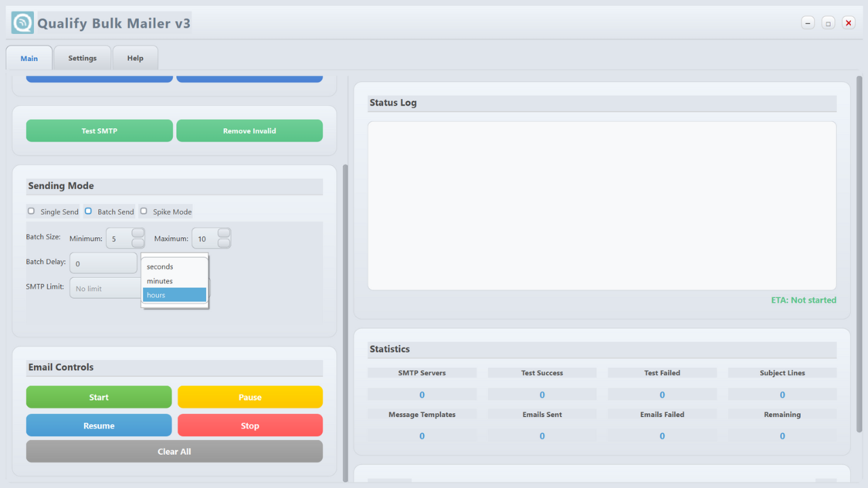Screen dimensions: 868x488
Task: Click the Batch Delay input field
Action: click(x=103, y=264)
